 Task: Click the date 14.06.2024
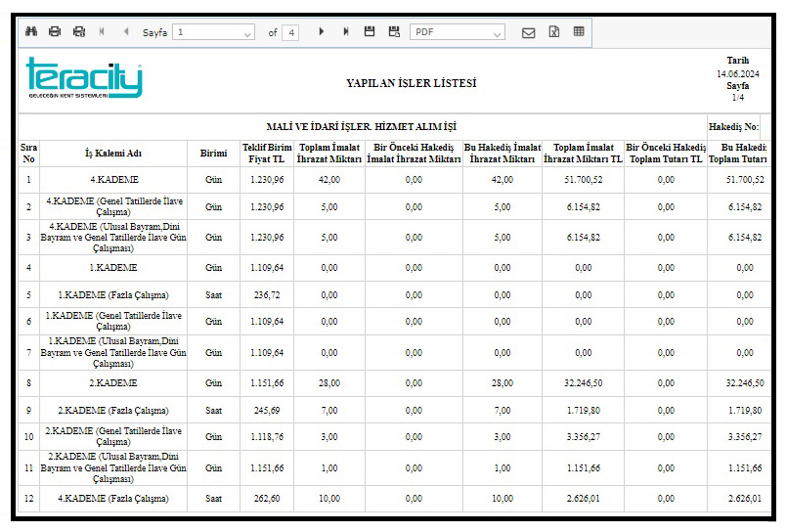tap(737, 73)
